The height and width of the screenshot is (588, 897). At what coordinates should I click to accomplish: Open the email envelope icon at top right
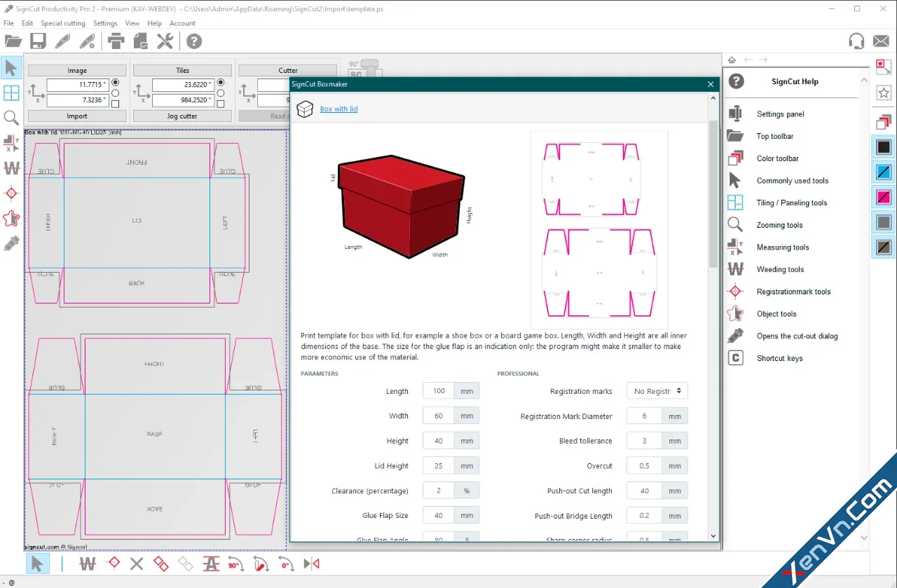[x=881, y=41]
